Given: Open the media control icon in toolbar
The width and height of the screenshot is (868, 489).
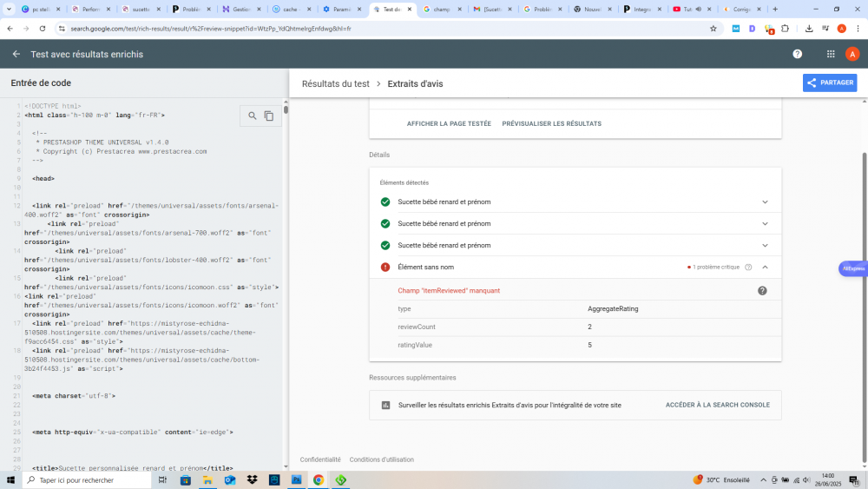Looking at the screenshot, I should (x=825, y=29).
